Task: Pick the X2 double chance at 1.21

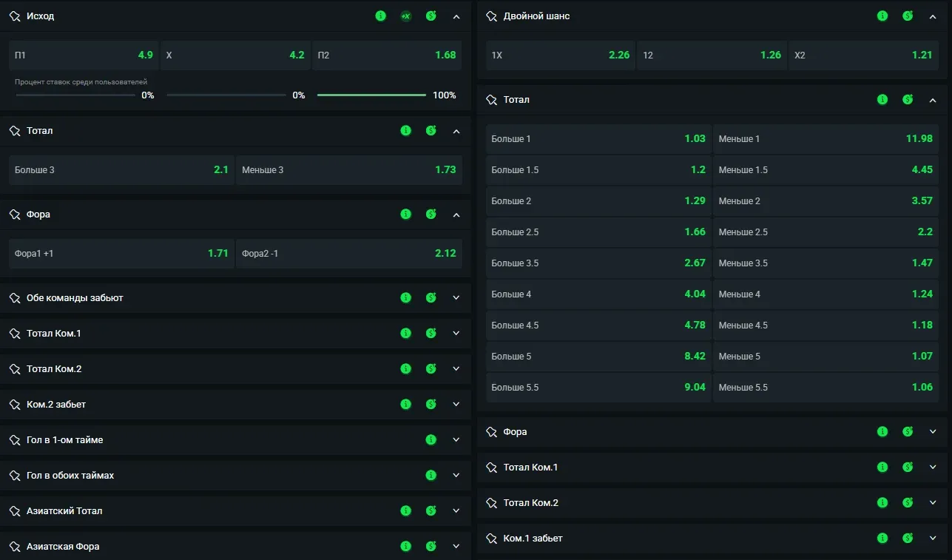Action: pos(863,55)
